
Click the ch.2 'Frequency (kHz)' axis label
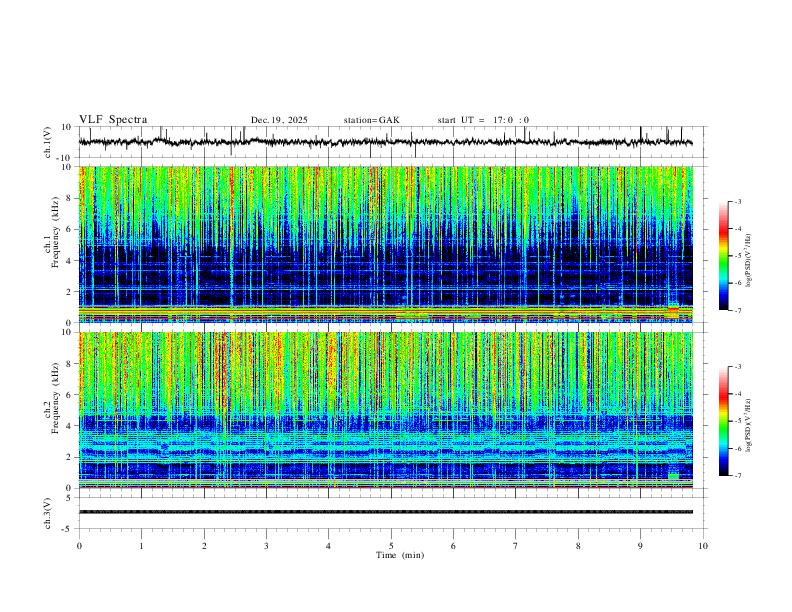pos(55,398)
